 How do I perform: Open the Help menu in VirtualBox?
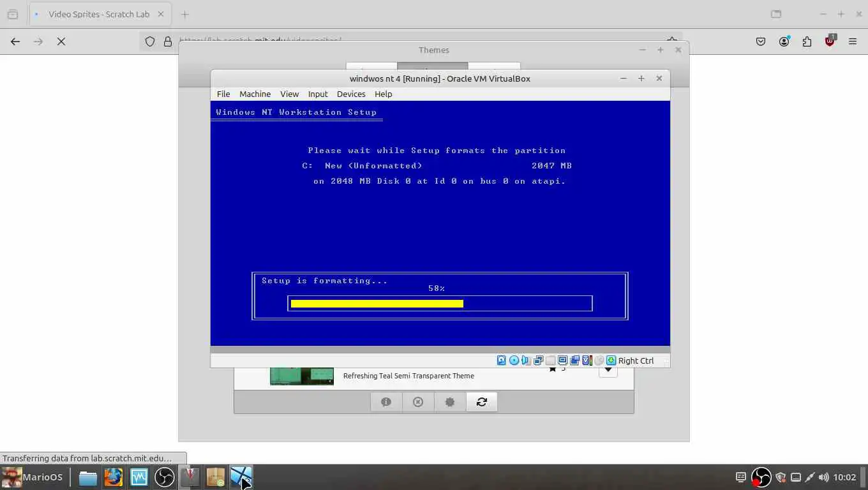coord(383,94)
